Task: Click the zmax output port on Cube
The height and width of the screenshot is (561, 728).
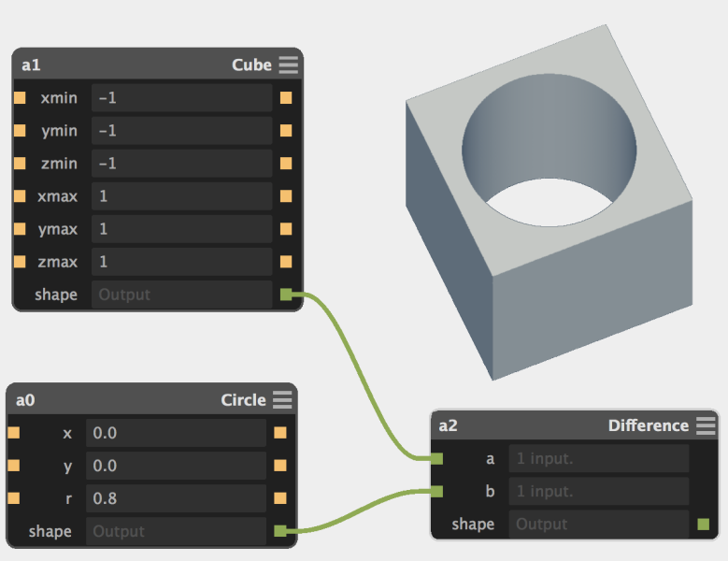Action: click(x=286, y=262)
